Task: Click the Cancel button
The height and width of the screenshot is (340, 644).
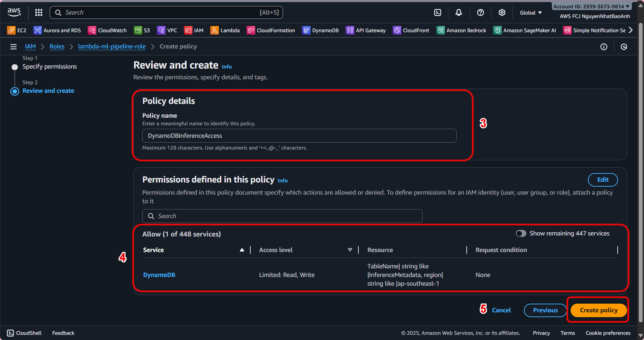Action: (x=501, y=310)
